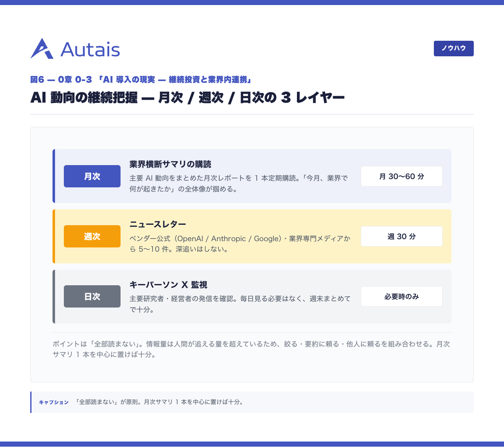This screenshot has height=447, width=504.
Task: Click the 週次 orange label badge
Action: point(92,237)
